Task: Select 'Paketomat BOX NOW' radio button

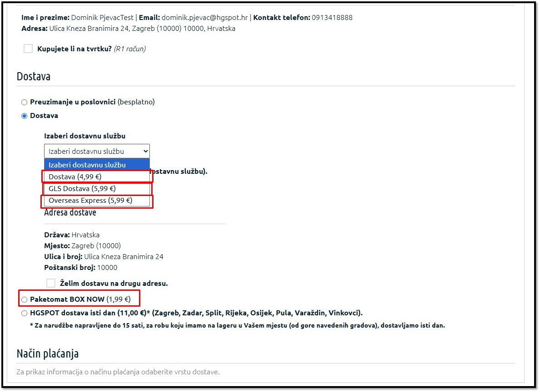Action: coord(25,299)
